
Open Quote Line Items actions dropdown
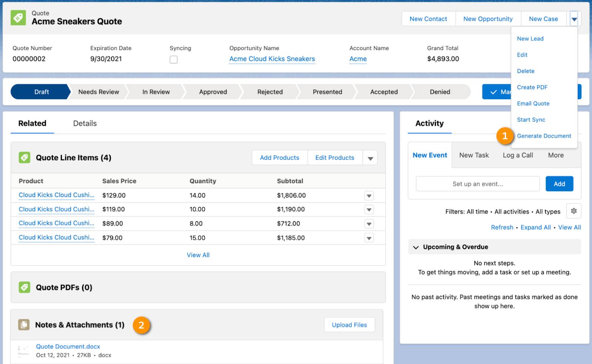tap(370, 158)
